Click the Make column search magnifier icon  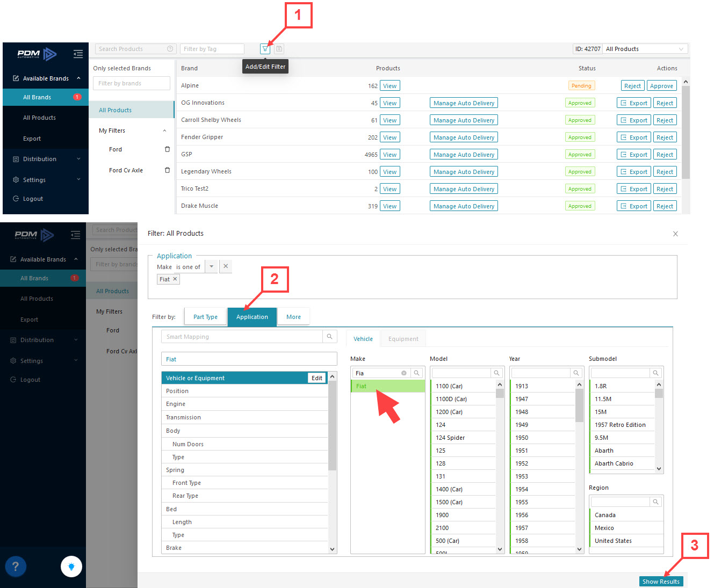pyautogui.click(x=416, y=373)
